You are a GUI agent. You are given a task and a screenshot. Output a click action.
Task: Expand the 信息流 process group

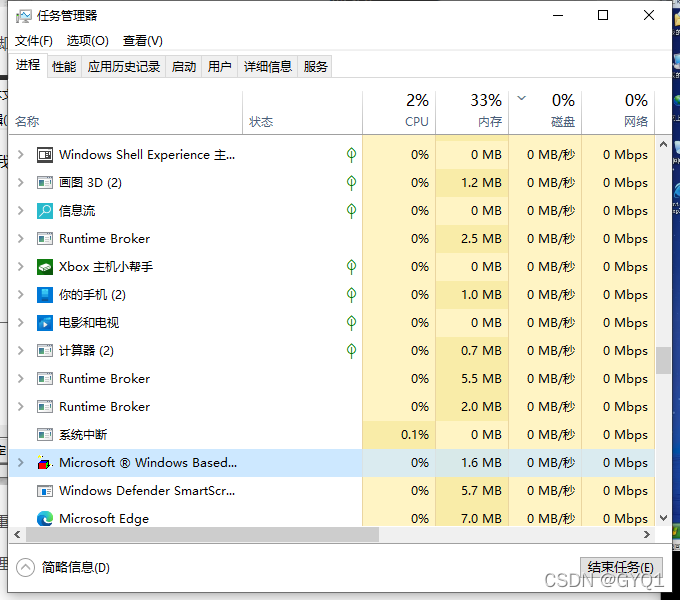point(20,211)
